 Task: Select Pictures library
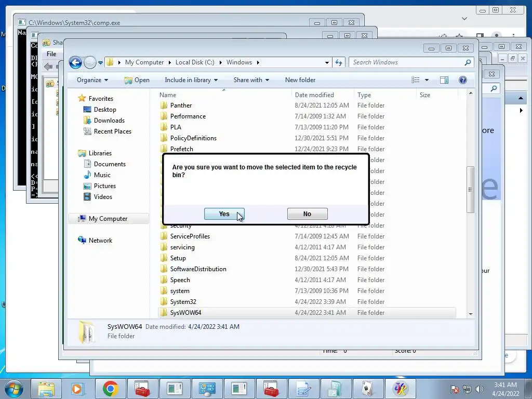[x=104, y=186]
